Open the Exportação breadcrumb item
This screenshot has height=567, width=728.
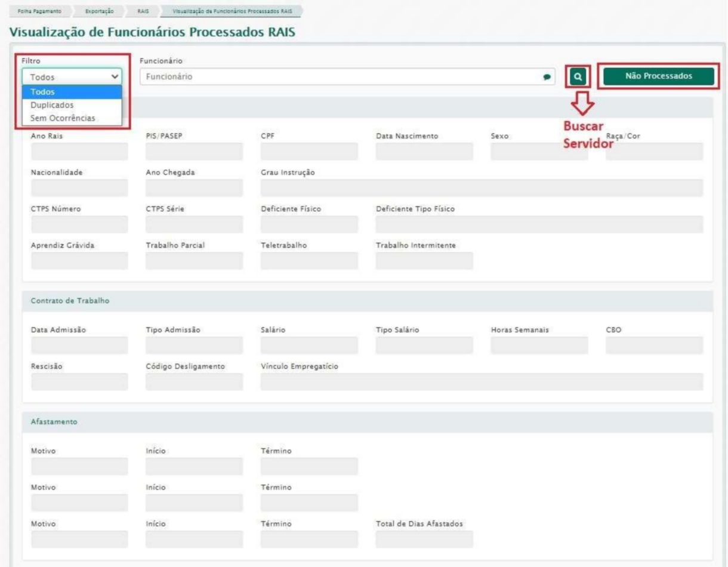point(99,11)
